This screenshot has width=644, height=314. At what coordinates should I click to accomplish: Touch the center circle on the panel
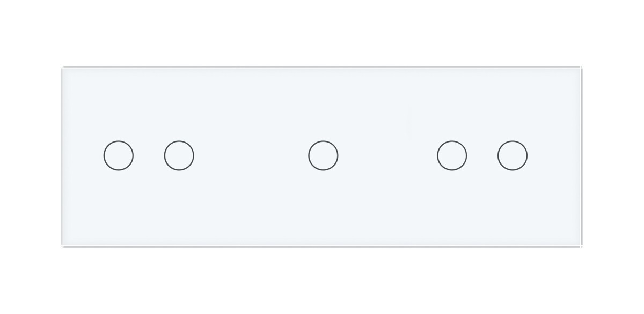coord(323,156)
